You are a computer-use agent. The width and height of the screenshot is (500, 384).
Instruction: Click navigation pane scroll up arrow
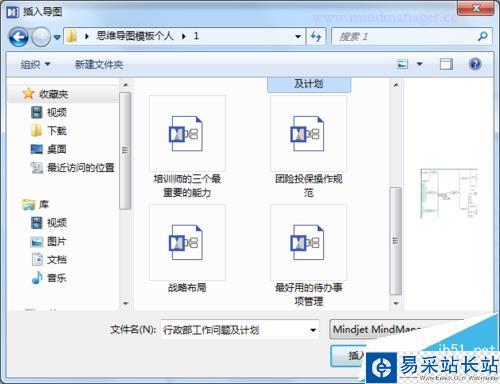tap(125, 85)
